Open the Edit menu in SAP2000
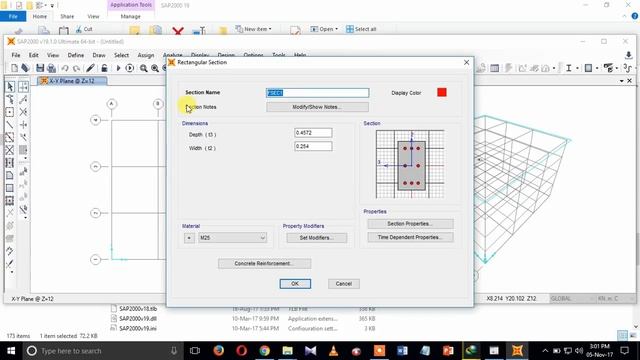 click(x=33, y=55)
